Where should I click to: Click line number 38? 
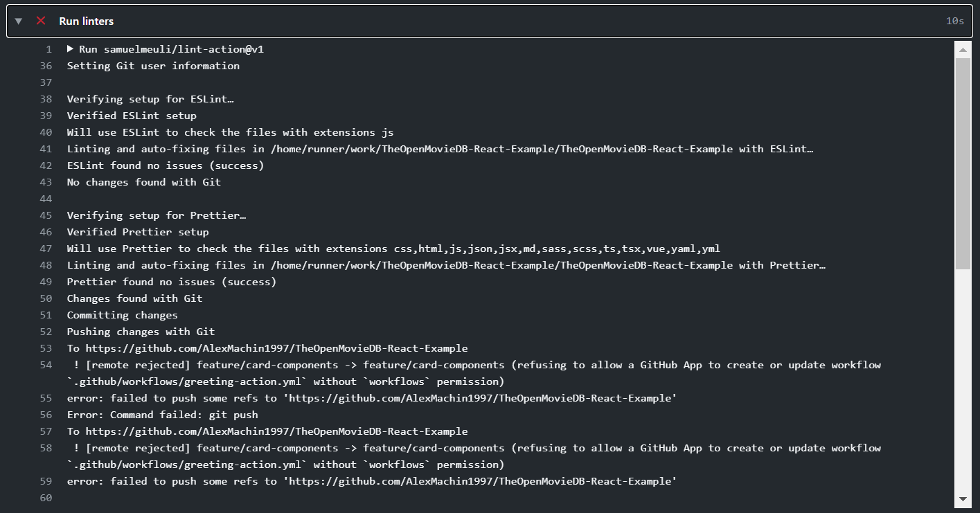[46, 99]
